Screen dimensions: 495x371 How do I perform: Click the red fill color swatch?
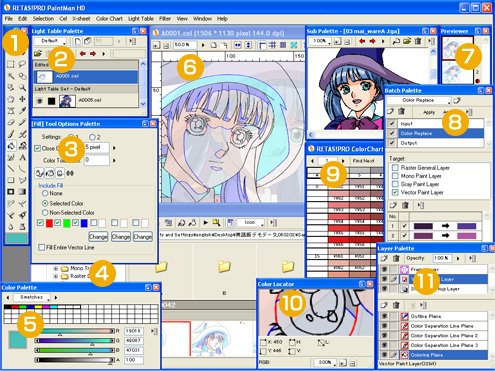(x=49, y=223)
